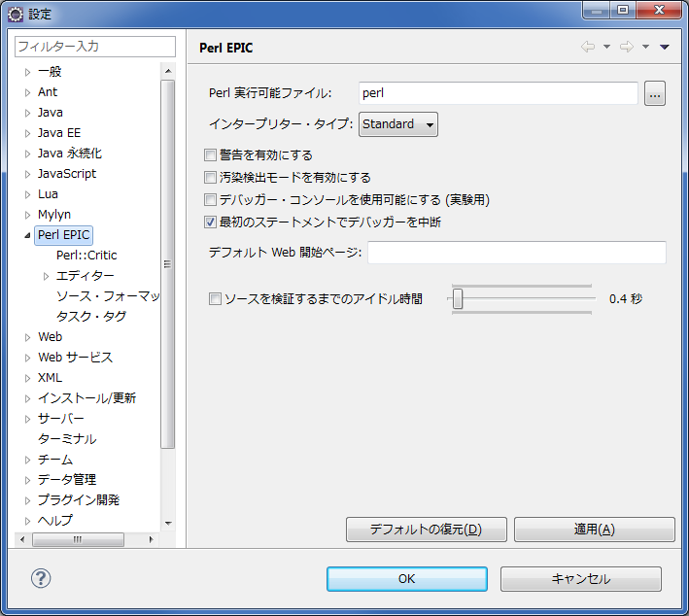Expand the Ant tree node
The image size is (689, 616).
coord(27,92)
